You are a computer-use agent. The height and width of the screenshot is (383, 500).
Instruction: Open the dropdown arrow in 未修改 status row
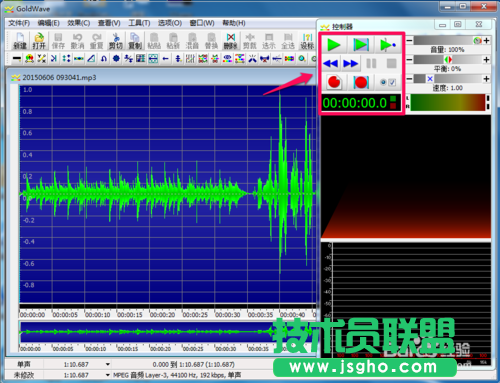(x=108, y=375)
